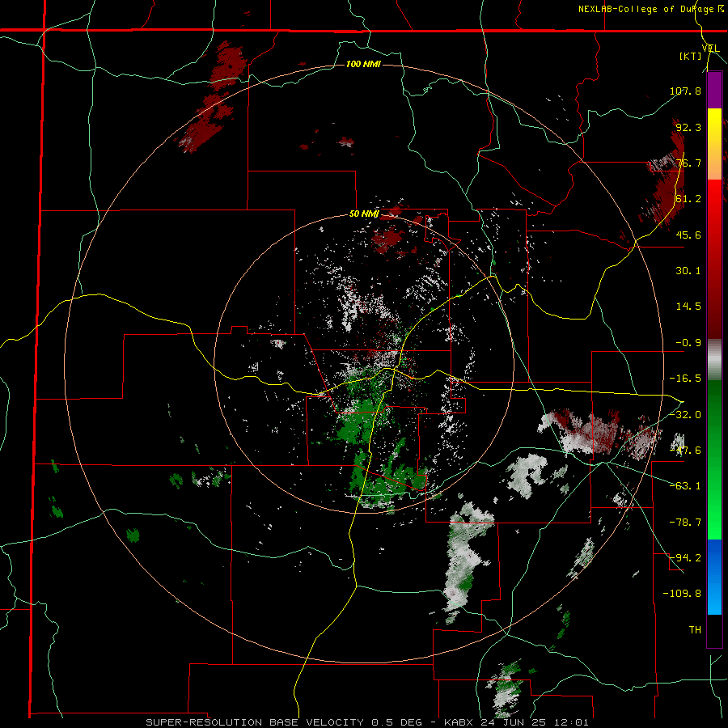This screenshot has width=728, height=728.
Task: Click the 100 NMI range ring label
Action: click(363, 64)
